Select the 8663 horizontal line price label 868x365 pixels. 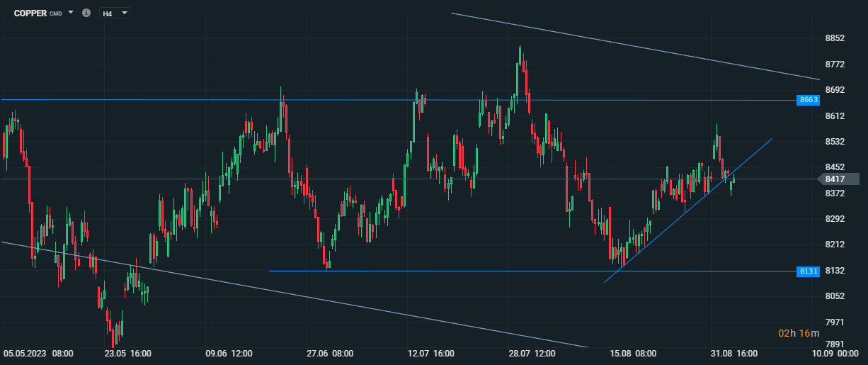pos(809,100)
